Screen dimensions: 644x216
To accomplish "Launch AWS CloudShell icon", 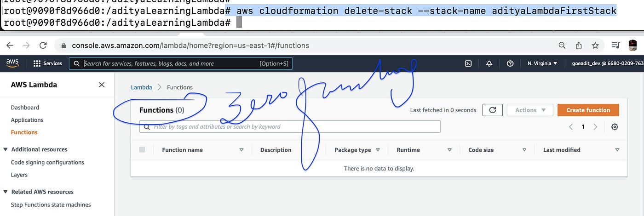I will [468, 63].
